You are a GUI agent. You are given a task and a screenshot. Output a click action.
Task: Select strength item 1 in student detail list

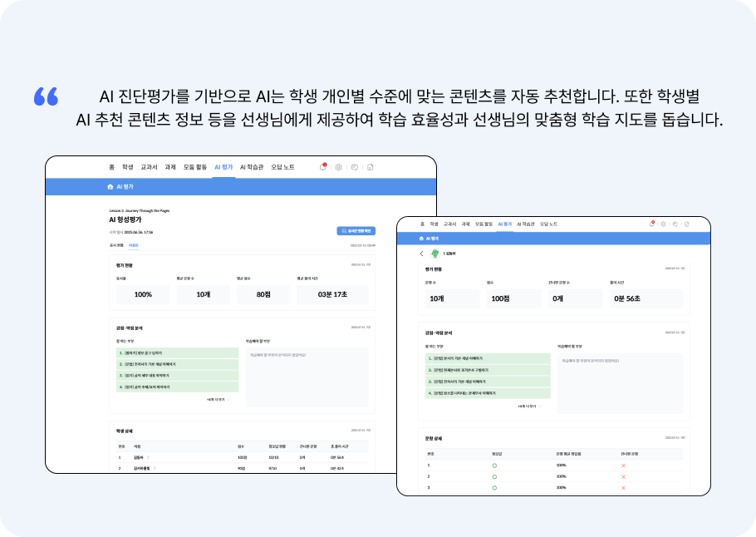click(488, 358)
